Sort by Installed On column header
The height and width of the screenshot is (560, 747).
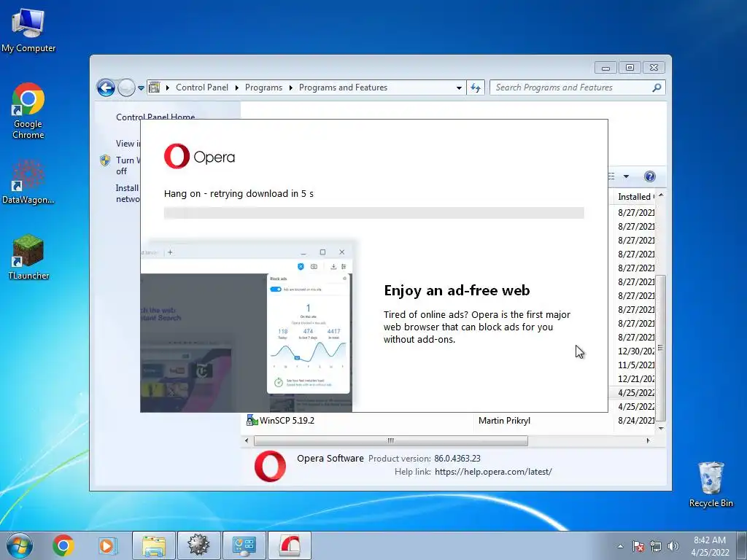click(635, 197)
